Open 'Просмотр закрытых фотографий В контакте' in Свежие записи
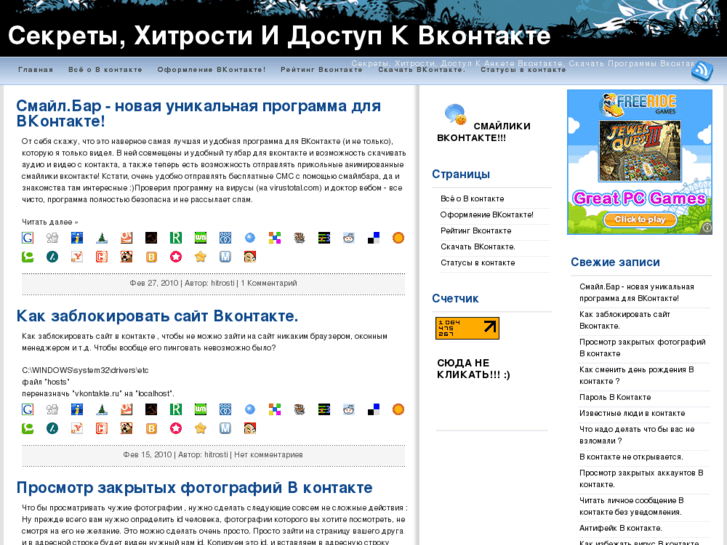The height and width of the screenshot is (545, 727). (642, 348)
